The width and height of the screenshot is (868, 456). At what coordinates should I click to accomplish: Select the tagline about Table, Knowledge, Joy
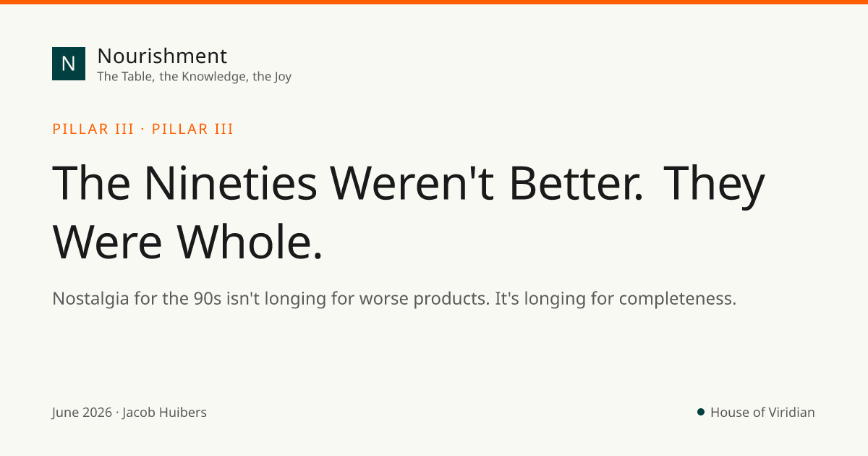coord(194,77)
